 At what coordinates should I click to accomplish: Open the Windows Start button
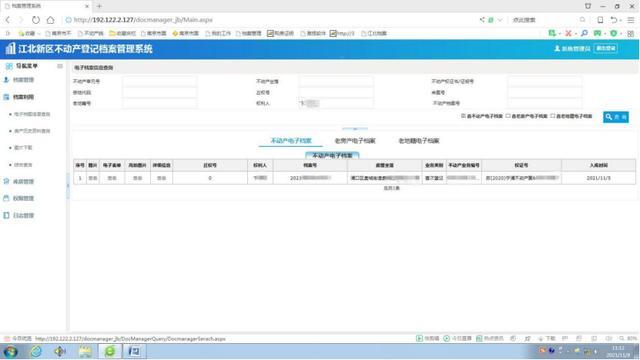[x=11, y=351]
